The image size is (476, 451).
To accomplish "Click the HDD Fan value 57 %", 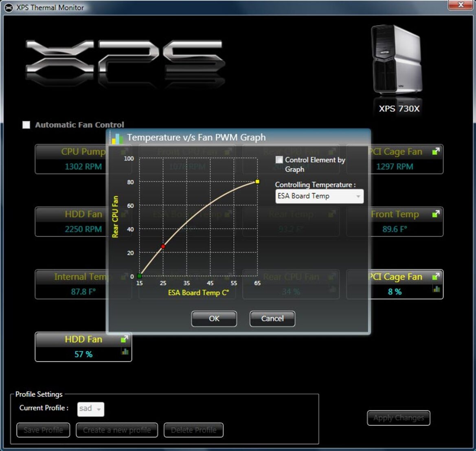I will [x=83, y=354].
